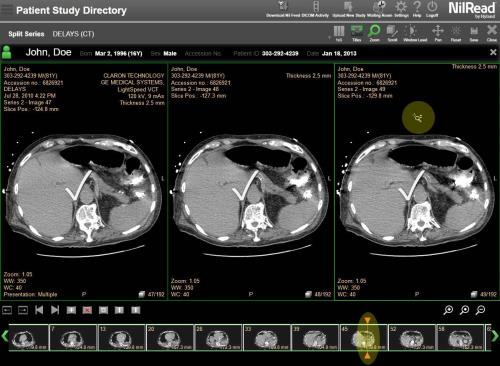Skip to next image with forward arrow

55,310
